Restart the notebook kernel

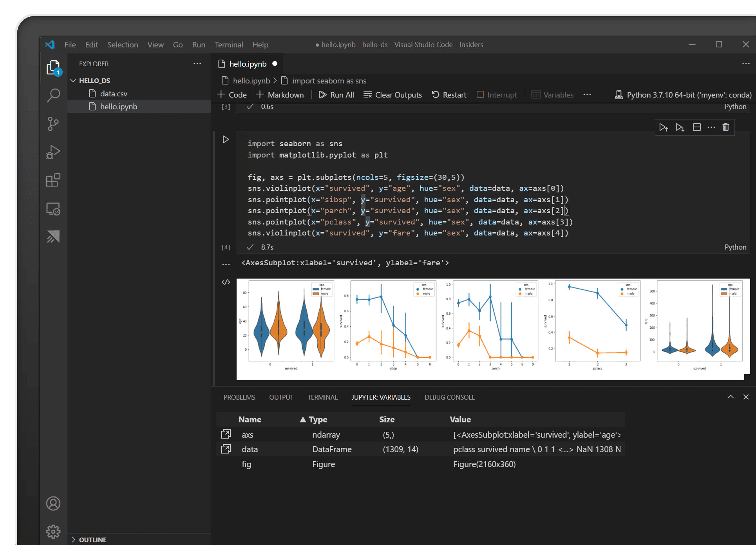449,95
